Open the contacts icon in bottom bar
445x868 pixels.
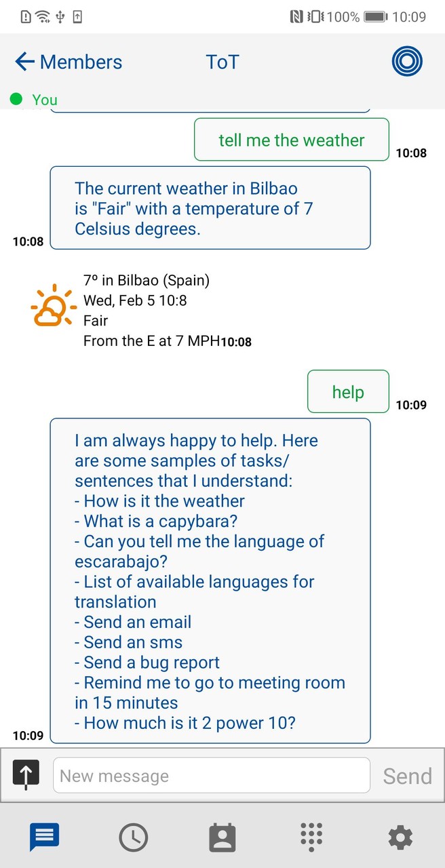click(x=222, y=837)
